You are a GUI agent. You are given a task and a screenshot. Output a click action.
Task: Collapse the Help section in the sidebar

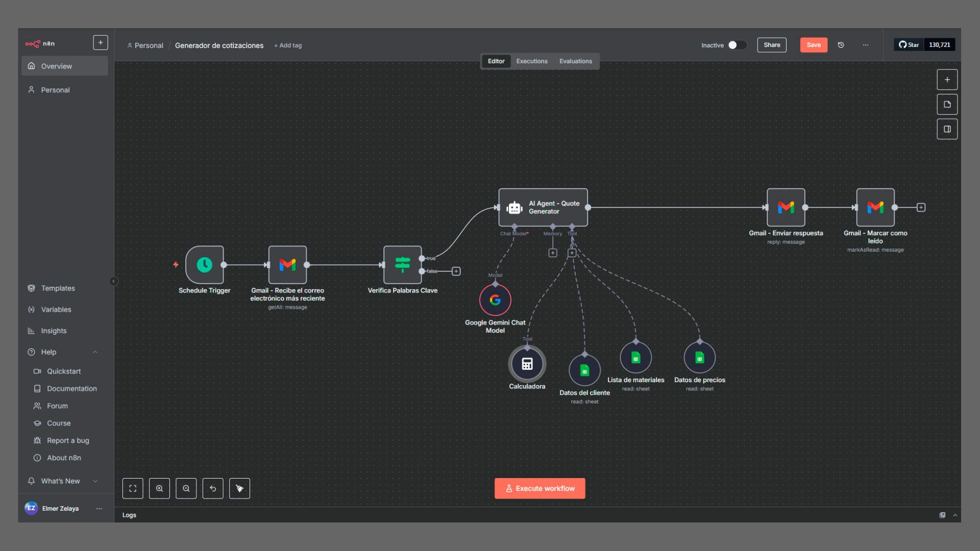click(95, 352)
